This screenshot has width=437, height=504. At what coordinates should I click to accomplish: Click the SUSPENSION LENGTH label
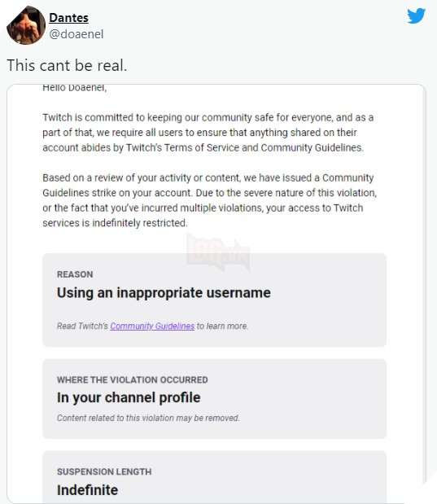pyautogui.click(x=104, y=471)
